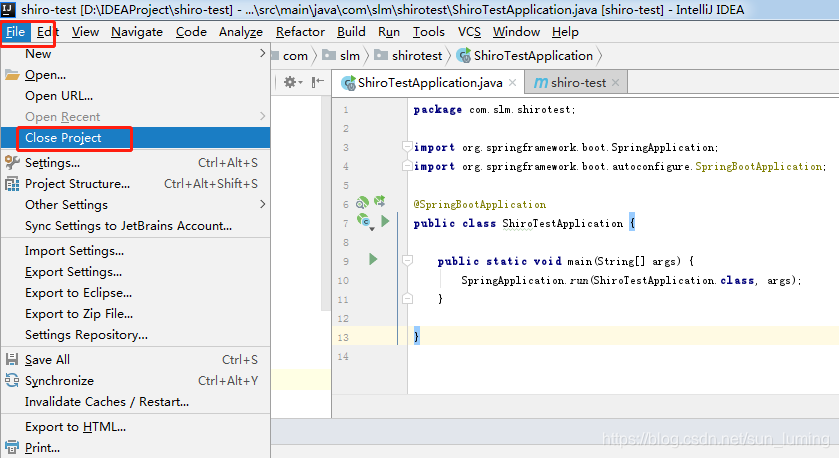Click the shirotest folder icon in breadcrumb

pyautogui.click(x=381, y=55)
